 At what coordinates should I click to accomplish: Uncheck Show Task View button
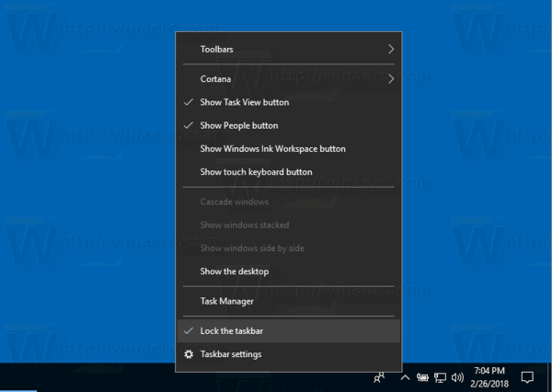289,102
